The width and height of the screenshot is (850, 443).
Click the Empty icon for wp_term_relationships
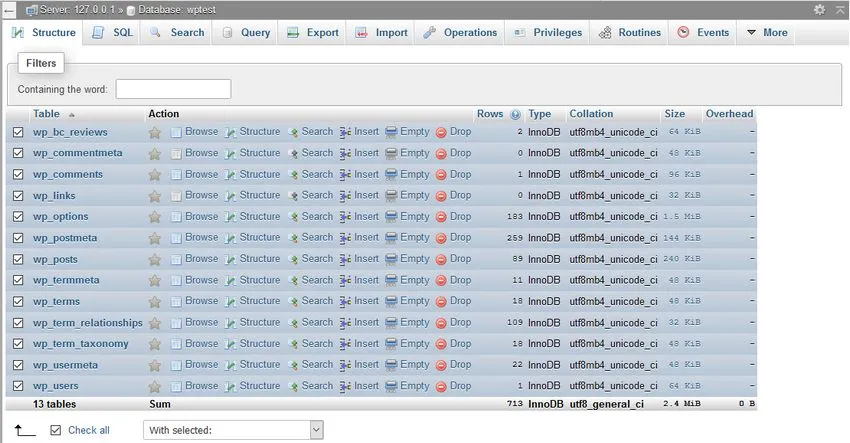pyautogui.click(x=391, y=323)
